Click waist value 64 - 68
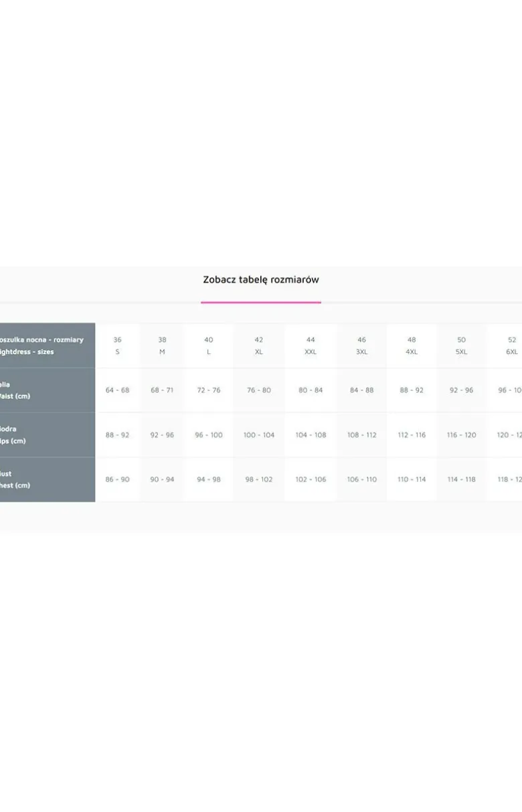The height and width of the screenshot is (812, 522). (117, 390)
